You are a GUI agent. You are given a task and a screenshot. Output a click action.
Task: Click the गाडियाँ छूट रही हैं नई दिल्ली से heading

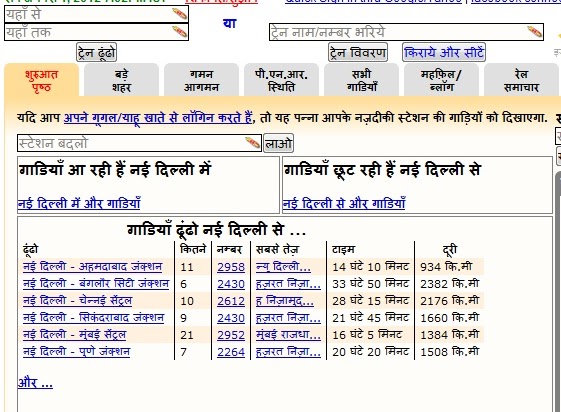pos(382,169)
